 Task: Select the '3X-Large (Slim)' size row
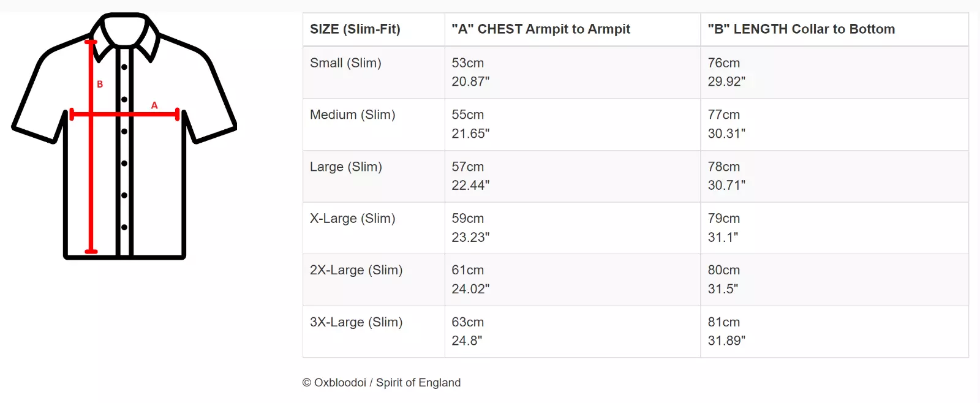[636, 331]
